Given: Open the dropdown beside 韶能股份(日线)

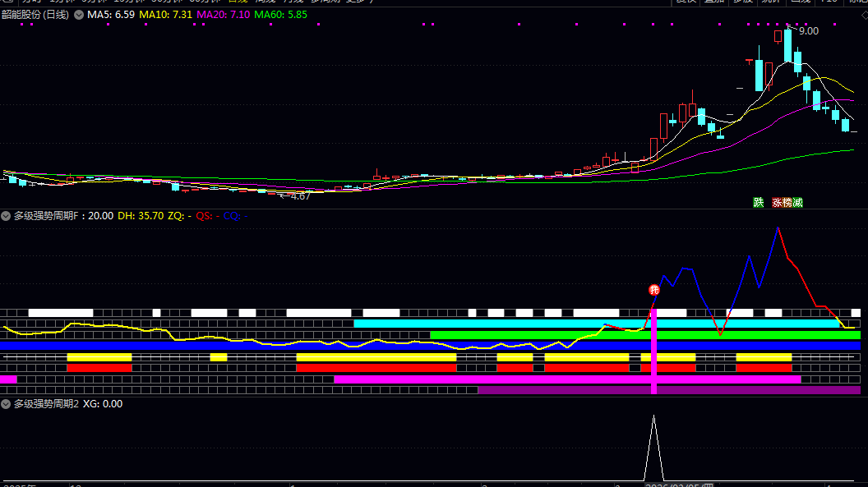Looking at the screenshot, I should (x=79, y=15).
